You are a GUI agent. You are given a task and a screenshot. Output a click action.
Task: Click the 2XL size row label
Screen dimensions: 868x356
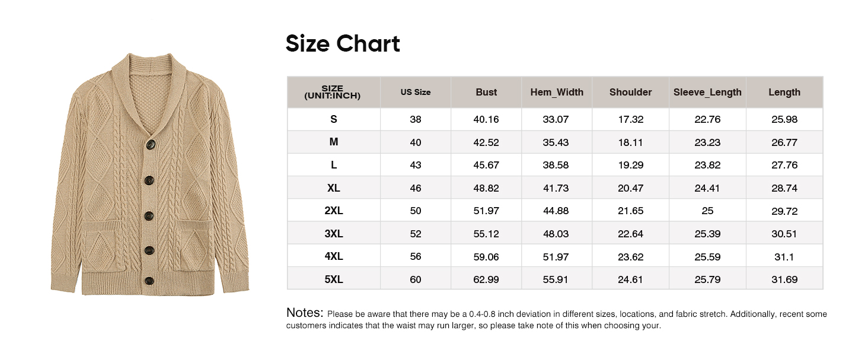[334, 211]
